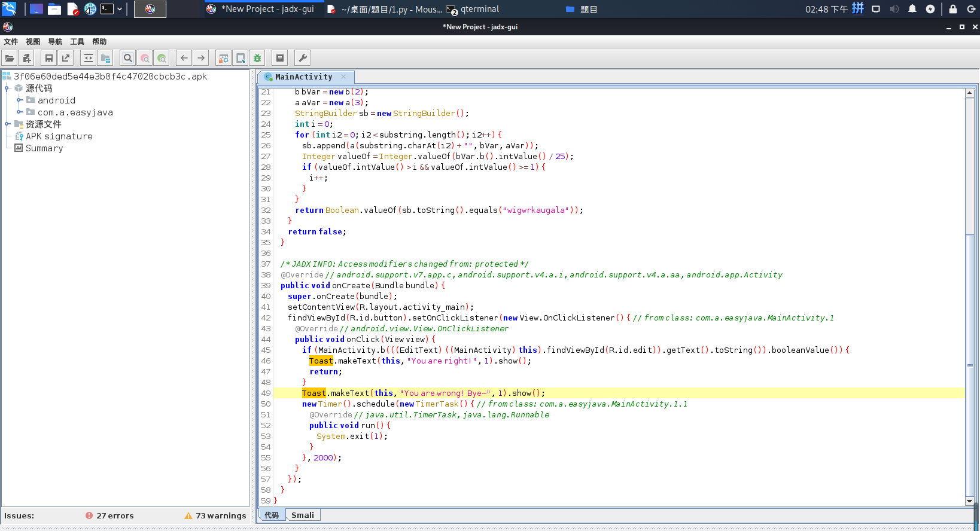
Task: Click the 27 errors issue indicator
Action: click(109, 515)
